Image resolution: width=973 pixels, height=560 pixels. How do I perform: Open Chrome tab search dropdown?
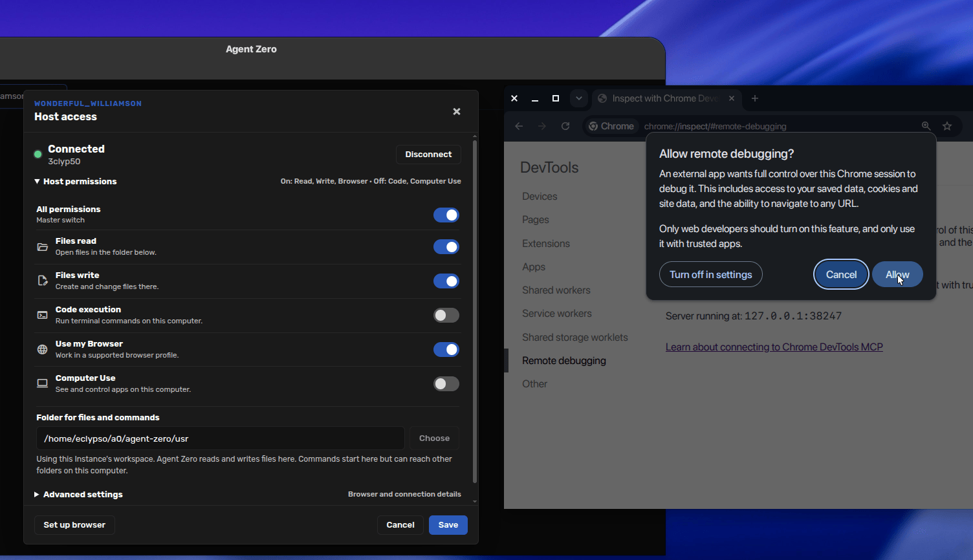(579, 98)
